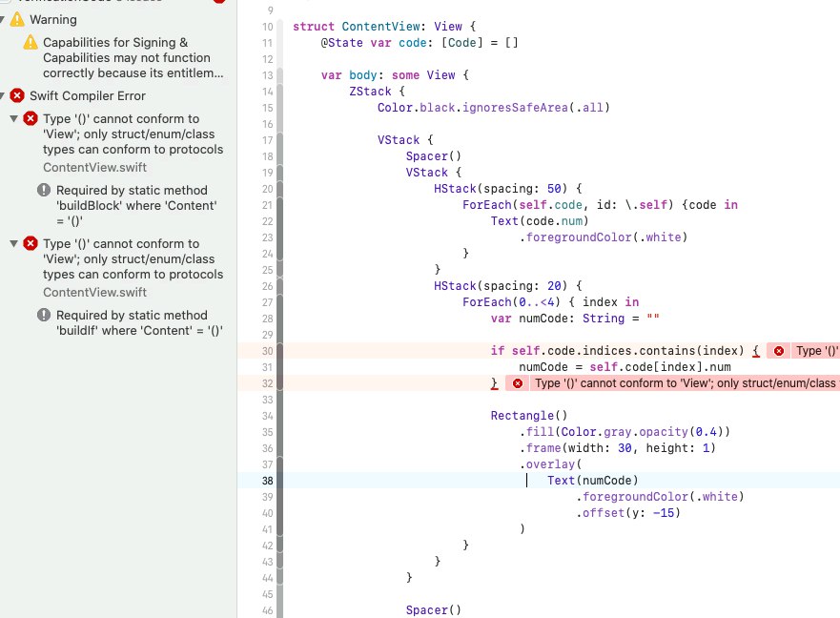Open second ContentView.swift file reference
Image resolution: width=840 pixels, height=618 pixels.
click(94, 292)
